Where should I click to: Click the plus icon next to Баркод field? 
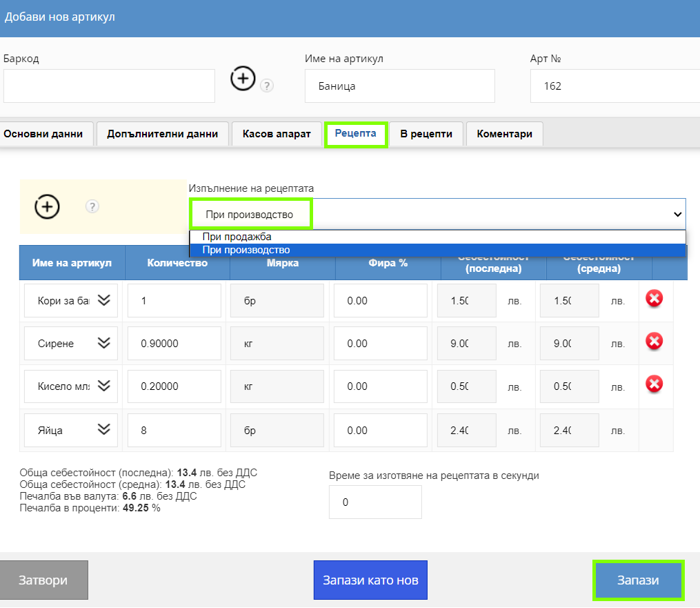coord(243,79)
